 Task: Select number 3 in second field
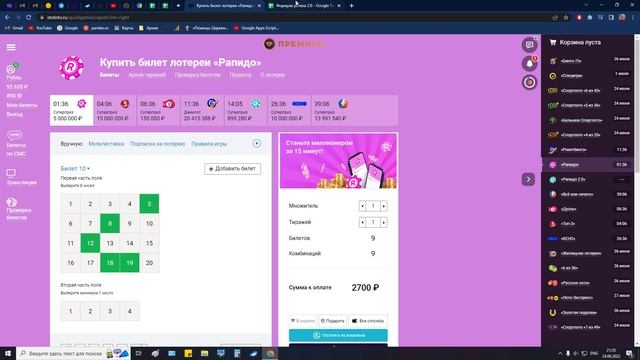point(110,311)
